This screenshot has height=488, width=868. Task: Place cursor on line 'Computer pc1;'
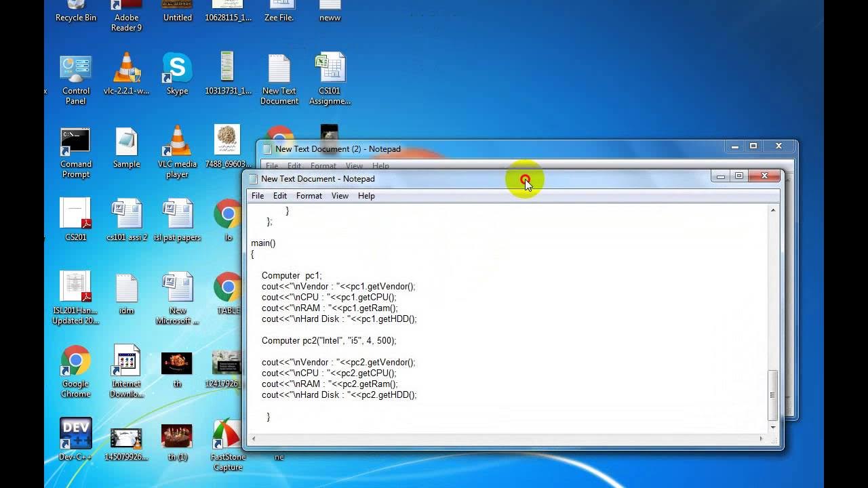292,275
